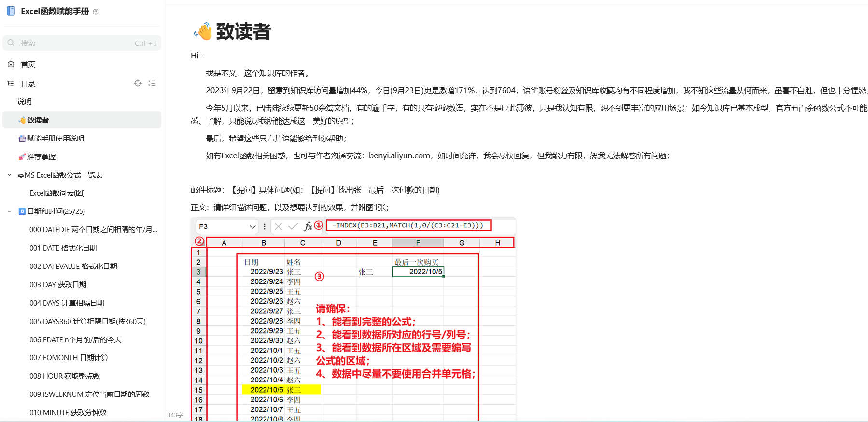Click the 正文 description instruction line
Screen dimensions: 868x422
click(x=290, y=208)
